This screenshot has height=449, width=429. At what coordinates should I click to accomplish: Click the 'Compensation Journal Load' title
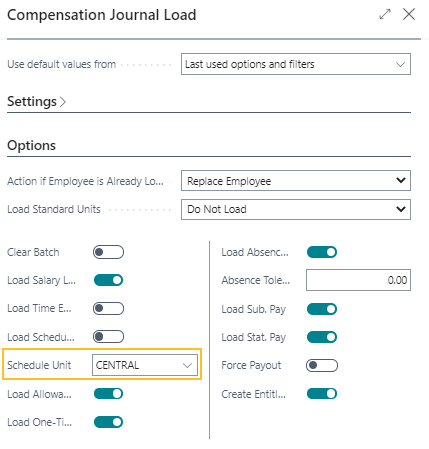point(102,15)
